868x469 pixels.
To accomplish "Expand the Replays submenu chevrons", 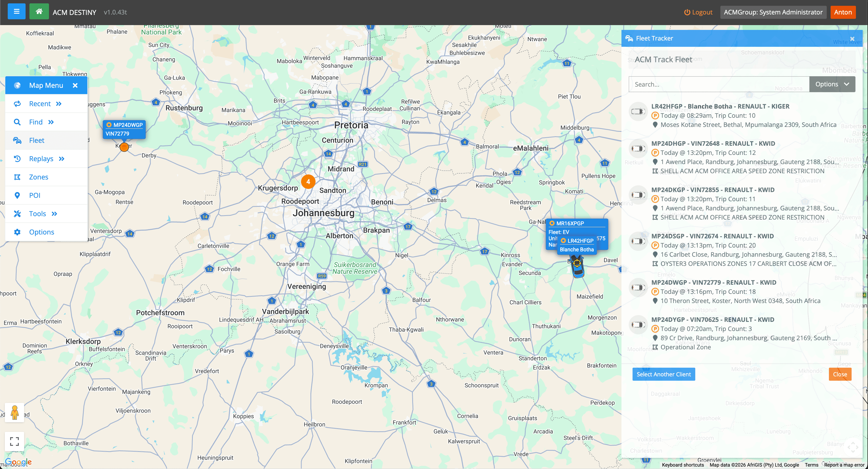I will [61, 159].
